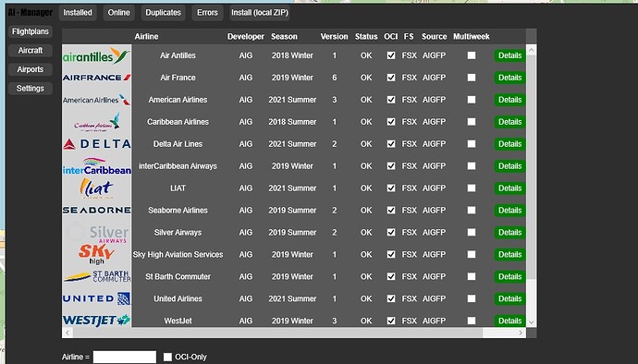
Task: Click the Seaborne logo image
Action: click(x=96, y=211)
